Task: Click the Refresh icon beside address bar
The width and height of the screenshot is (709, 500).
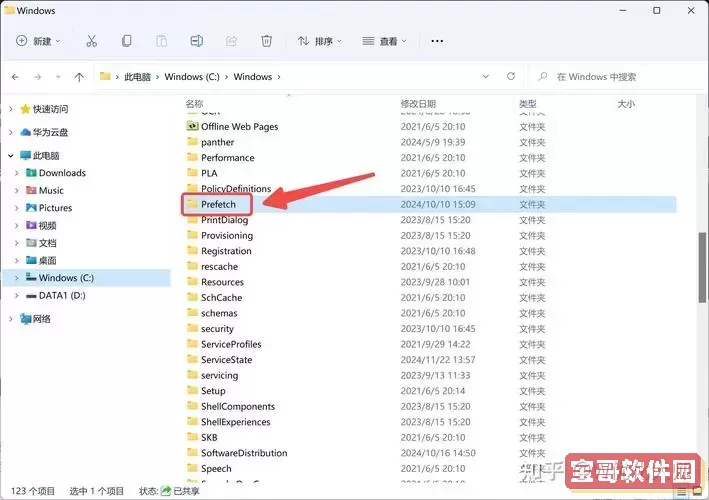Action: pyautogui.click(x=511, y=76)
